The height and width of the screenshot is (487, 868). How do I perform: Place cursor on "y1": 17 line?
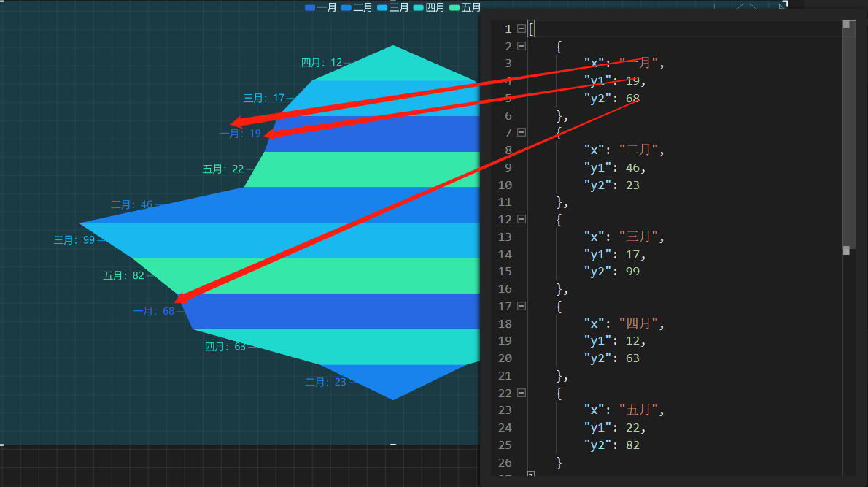615,254
